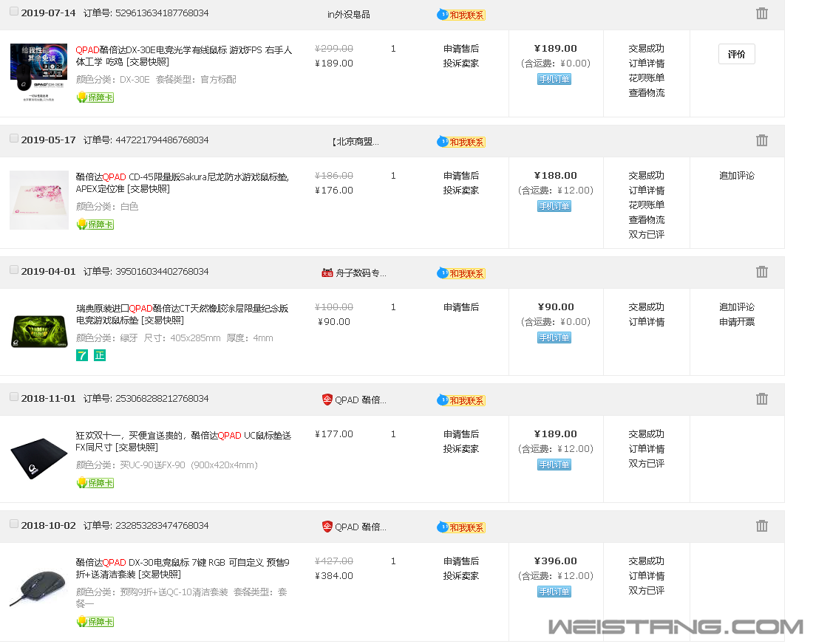Contact seller for the 2019-05-17 order via 和我联系

tap(461, 142)
